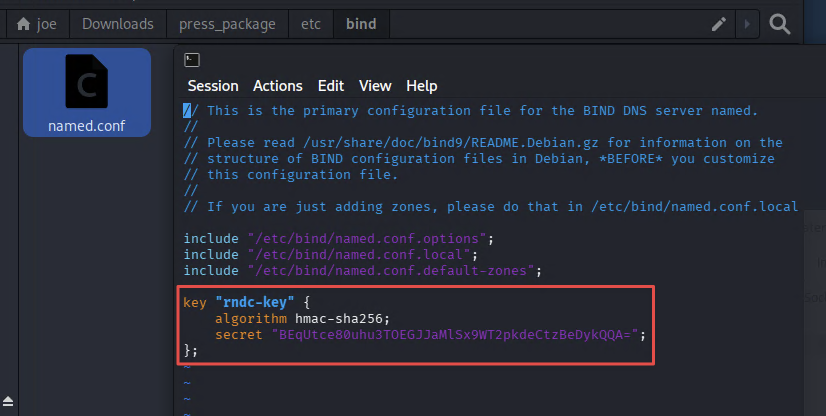Click the algorithm hmac-sha256 line
826x416 pixels.
(x=302, y=319)
